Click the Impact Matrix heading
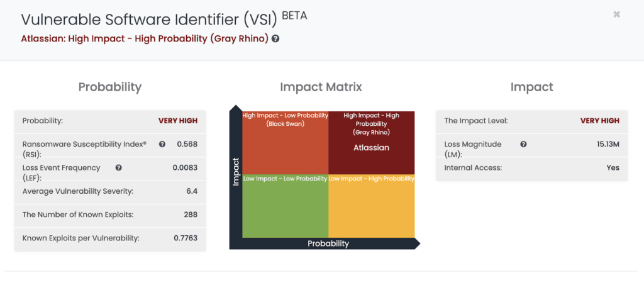This screenshot has width=644, height=285. 321,87
